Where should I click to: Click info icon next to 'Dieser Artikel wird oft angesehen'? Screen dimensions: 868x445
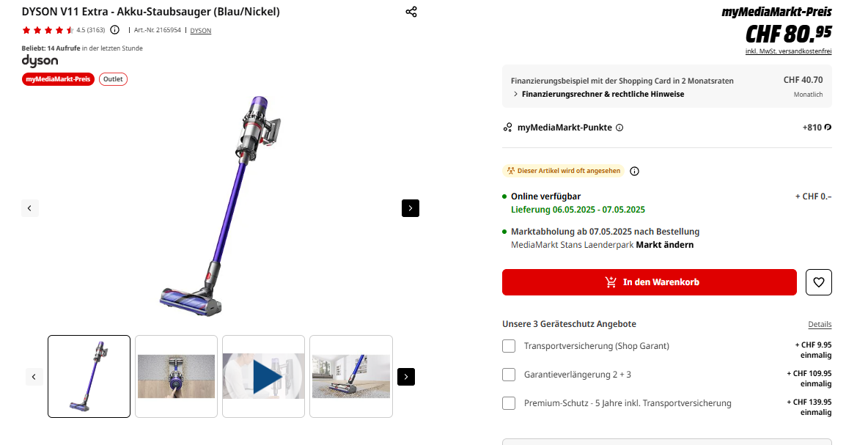[635, 172]
